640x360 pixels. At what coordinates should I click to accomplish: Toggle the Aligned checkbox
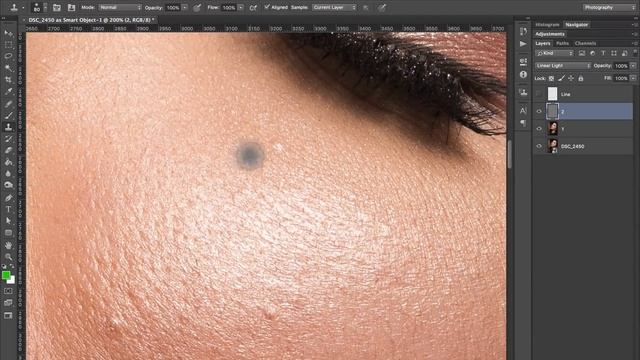[267, 7]
